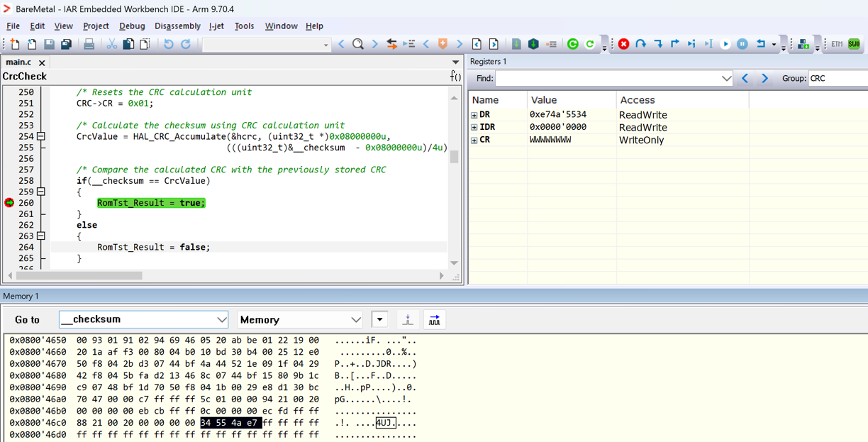Save all files from toolbar
The height and width of the screenshot is (442, 868).
(x=66, y=44)
